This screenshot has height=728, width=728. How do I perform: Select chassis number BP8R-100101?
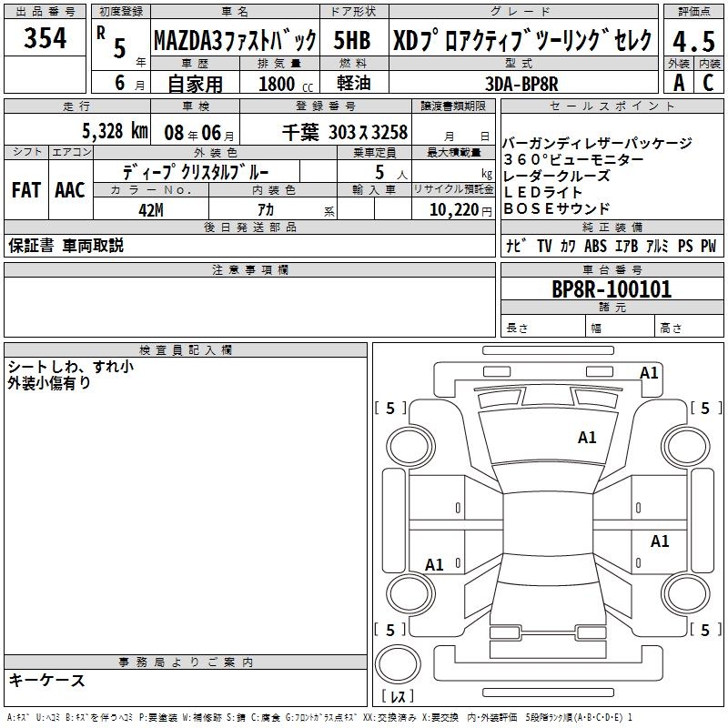[x=612, y=289]
